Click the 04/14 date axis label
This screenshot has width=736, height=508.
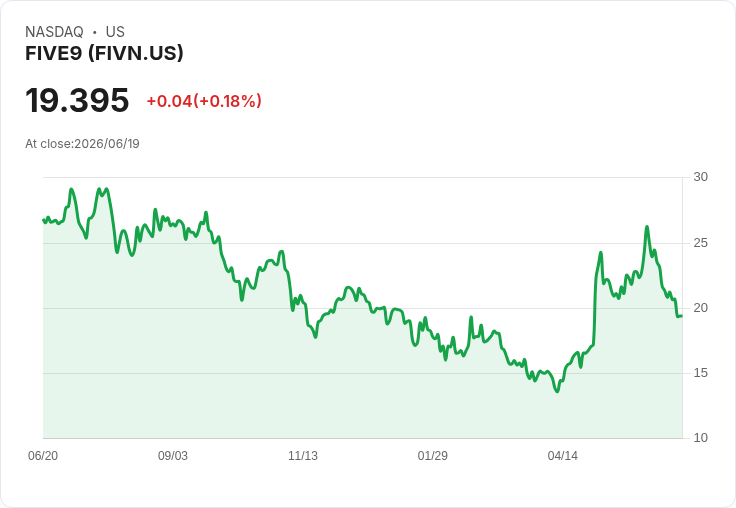(x=562, y=455)
